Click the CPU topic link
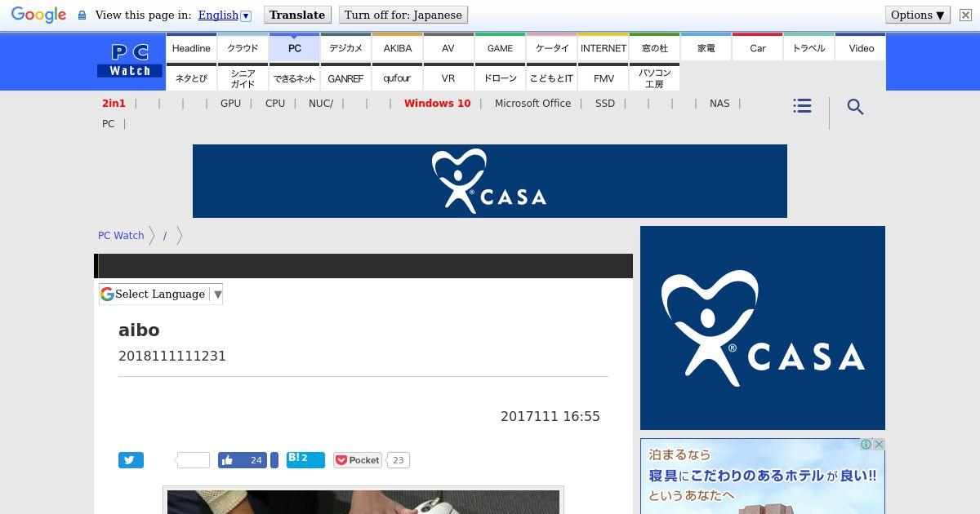 pos(275,104)
